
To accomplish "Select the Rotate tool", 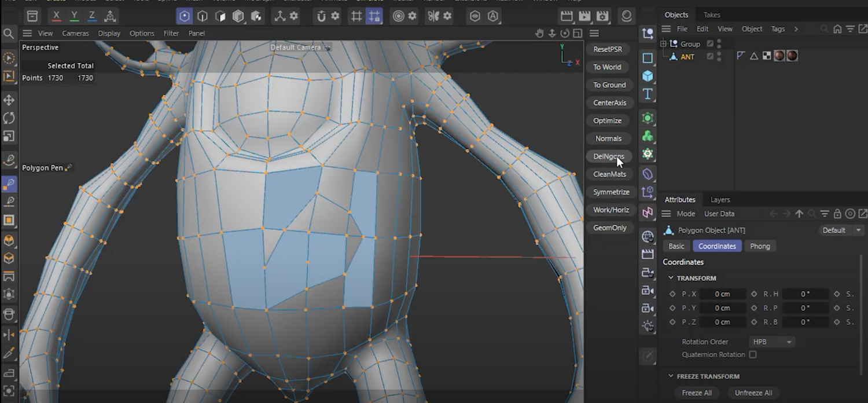I will click(x=9, y=118).
